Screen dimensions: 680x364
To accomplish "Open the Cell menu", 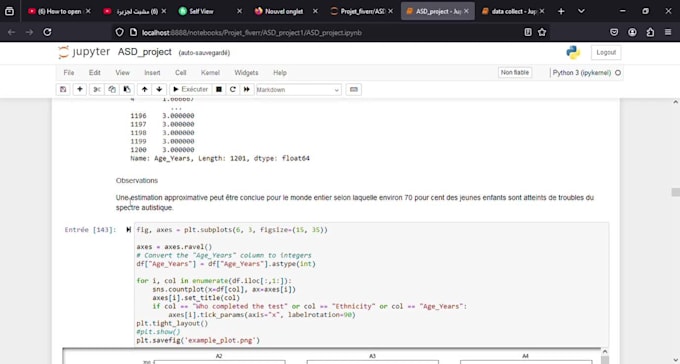I will point(180,73).
